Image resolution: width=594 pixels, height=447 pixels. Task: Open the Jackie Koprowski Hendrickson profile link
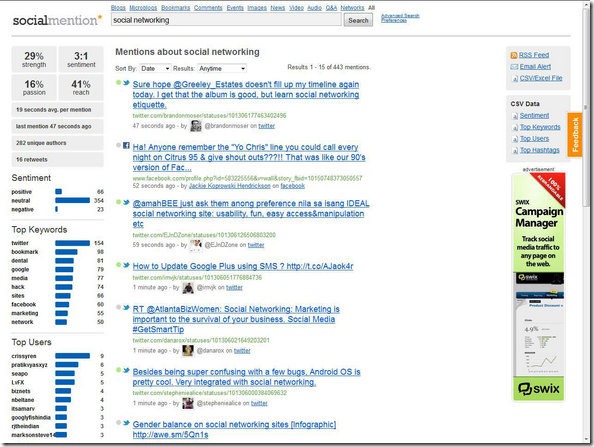230,186
